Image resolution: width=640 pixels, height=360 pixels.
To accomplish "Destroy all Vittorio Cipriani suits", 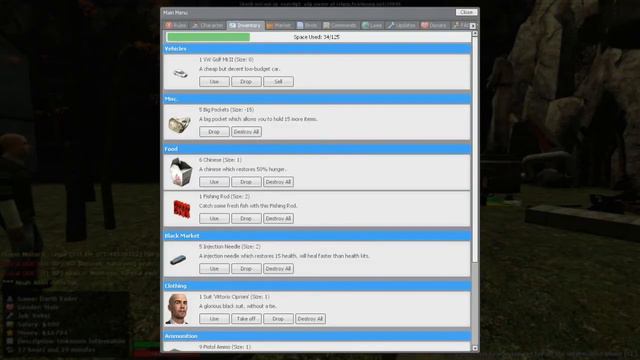I will tap(310, 319).
